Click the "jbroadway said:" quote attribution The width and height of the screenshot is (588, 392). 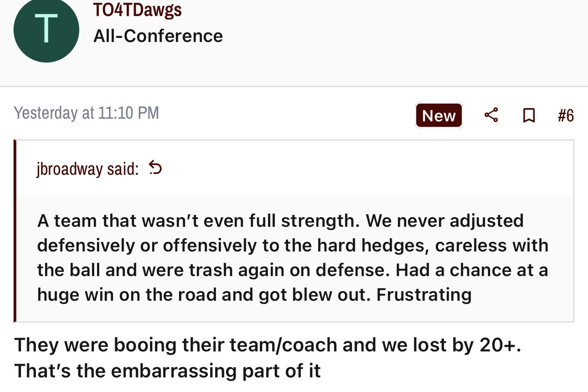point(87,169)
